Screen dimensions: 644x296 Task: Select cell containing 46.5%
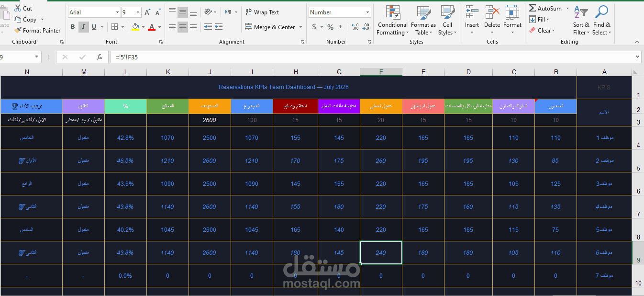[125, 161]
